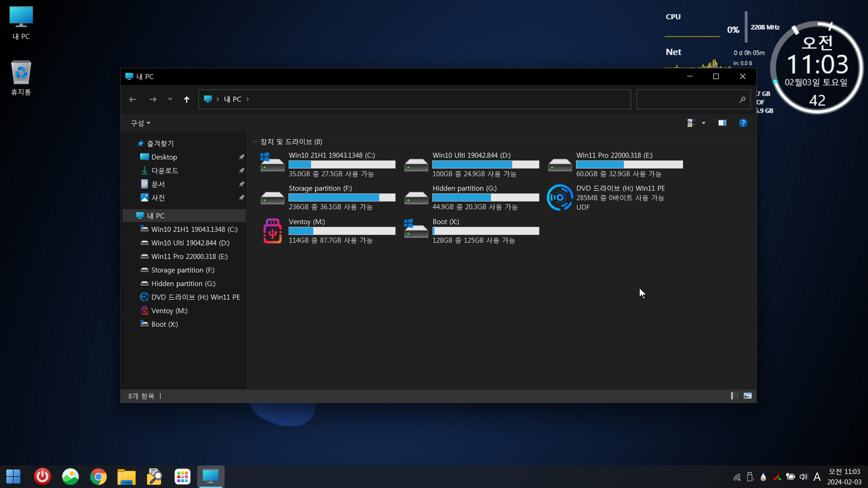
Task: Maximize the 내 PC window
Action: point(716,76)
